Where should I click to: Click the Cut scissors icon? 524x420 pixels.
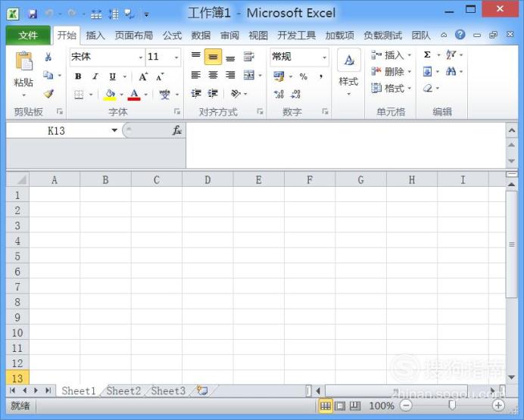[48, 57]
